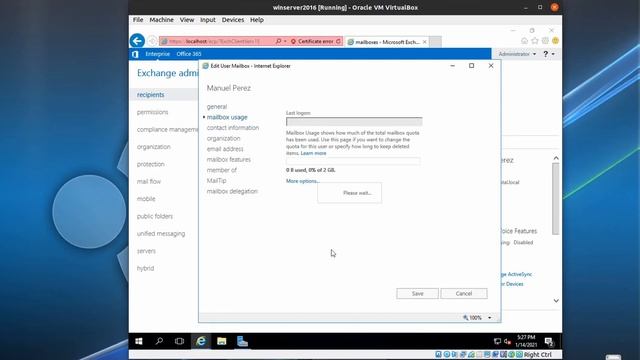Open the VirtualBox View menu
The image size is (640, 360).
click(x=187, y=20)
